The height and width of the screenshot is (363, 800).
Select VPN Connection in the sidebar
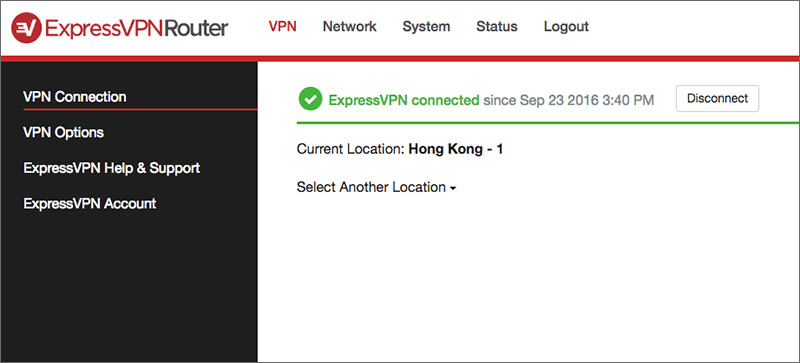75,96
